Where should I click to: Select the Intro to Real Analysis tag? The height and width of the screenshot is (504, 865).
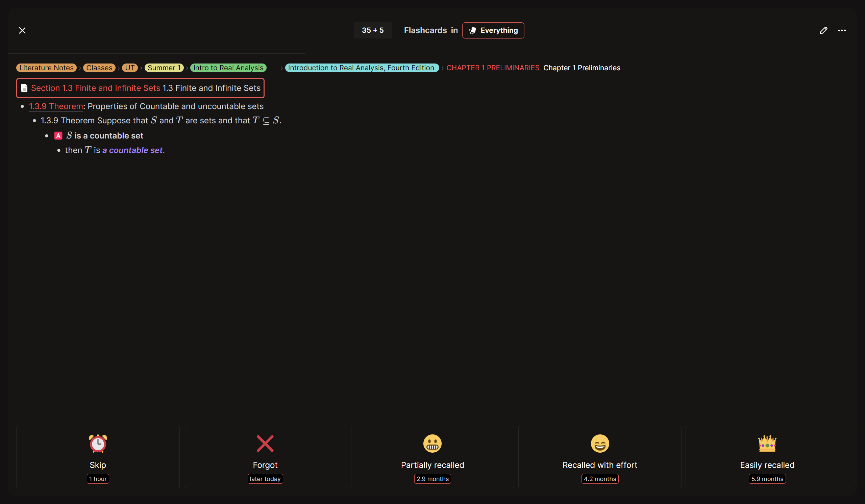[x=228, y=68]
